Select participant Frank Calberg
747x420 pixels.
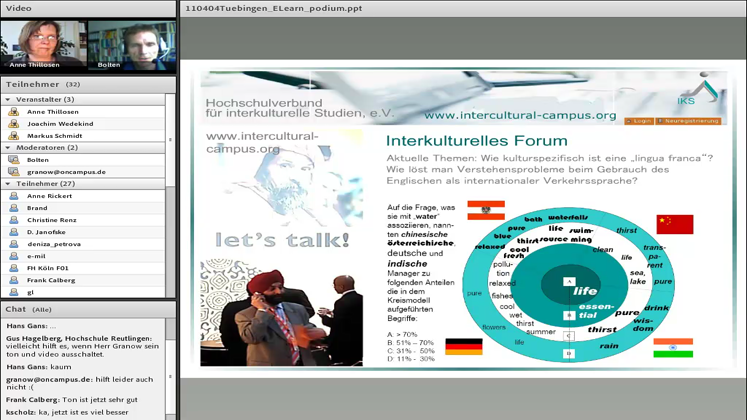click(x=83, y=280)
